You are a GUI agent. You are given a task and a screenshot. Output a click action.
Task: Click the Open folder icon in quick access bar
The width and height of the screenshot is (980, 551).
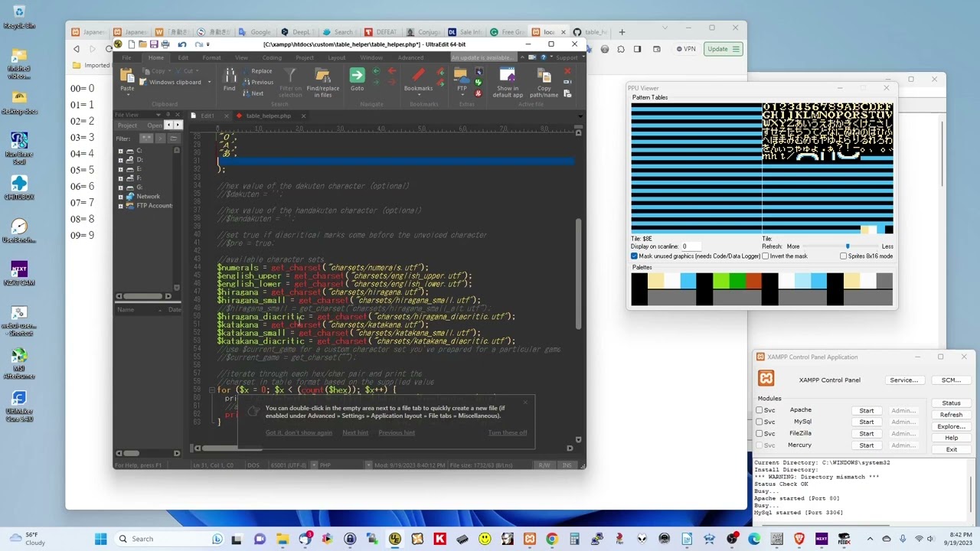[x=142, y=44]
